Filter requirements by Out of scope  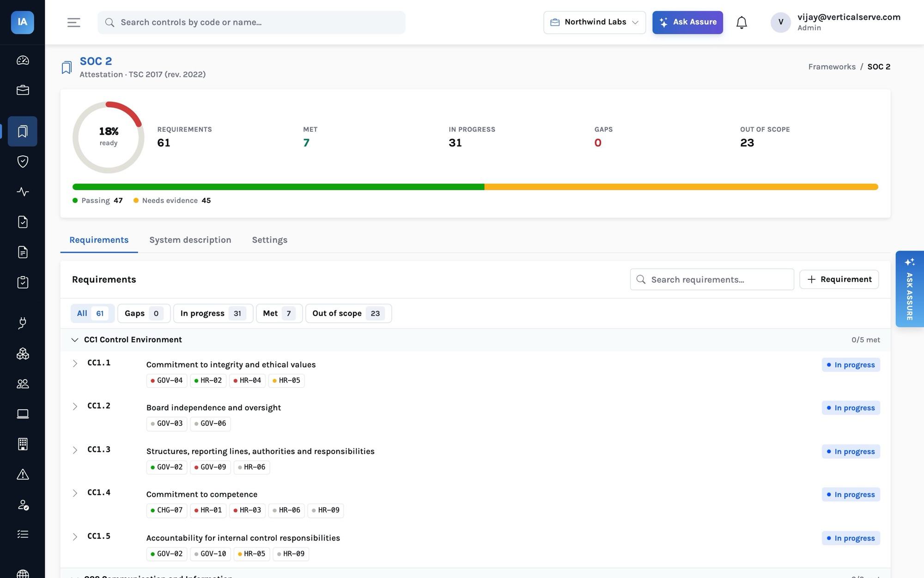(x=348, y=314)
